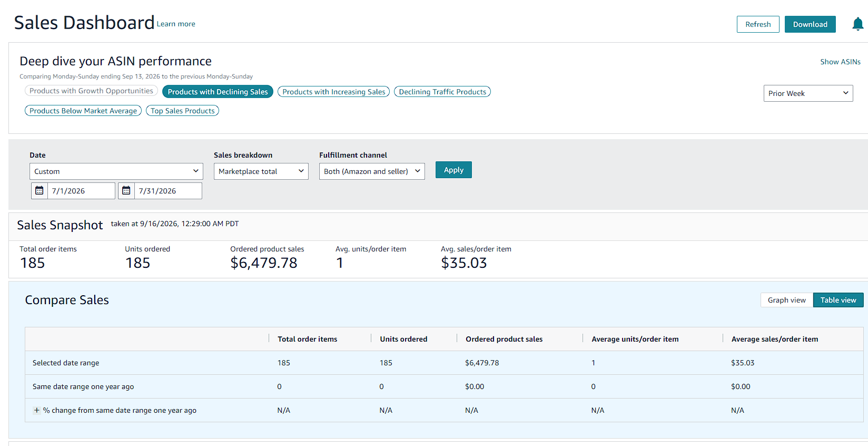The height and width of the screenshot is (446, 868).
Task: Click the Average units/order item column header
Action: [635, 339]
